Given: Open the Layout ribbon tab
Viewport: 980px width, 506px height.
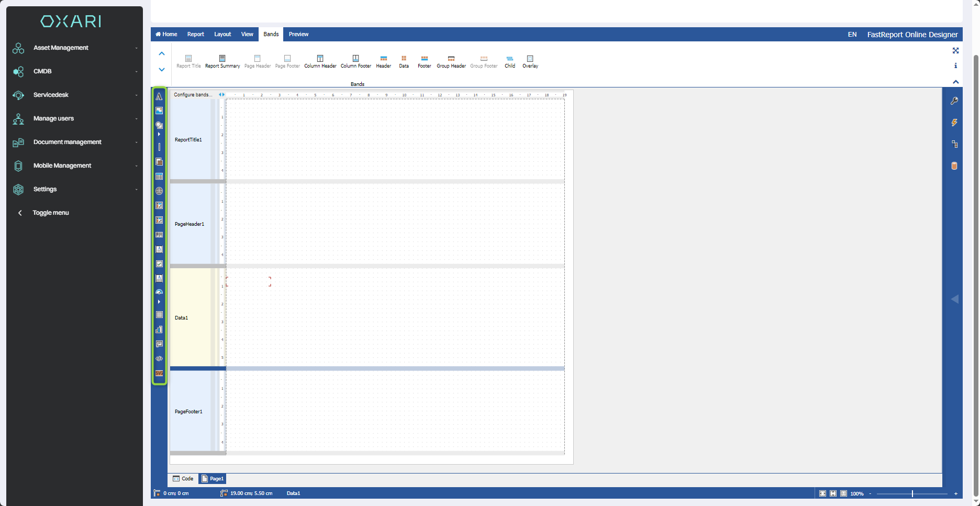Looking at the screenshot, I should 222,35.
